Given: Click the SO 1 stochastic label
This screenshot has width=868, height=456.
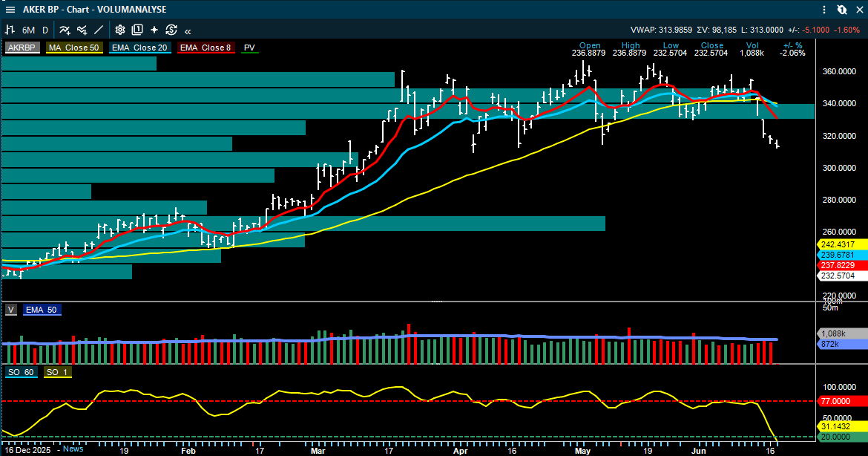Looking at the screenshot, I should (56, 372).
